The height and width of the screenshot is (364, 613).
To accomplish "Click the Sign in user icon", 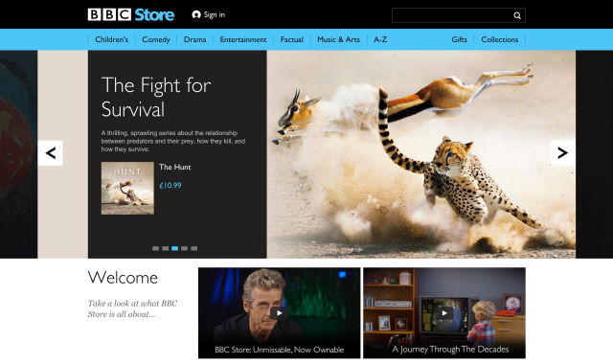I will click(196, 15).
